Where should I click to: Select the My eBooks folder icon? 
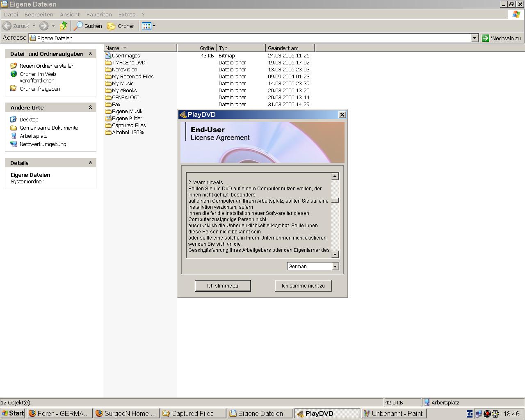click(108, 90)
